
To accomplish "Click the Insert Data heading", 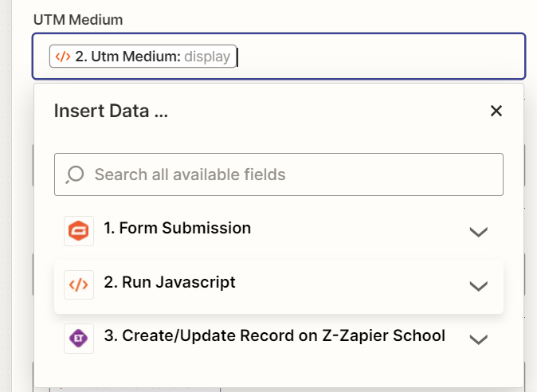I will click(x=111, y=111).
